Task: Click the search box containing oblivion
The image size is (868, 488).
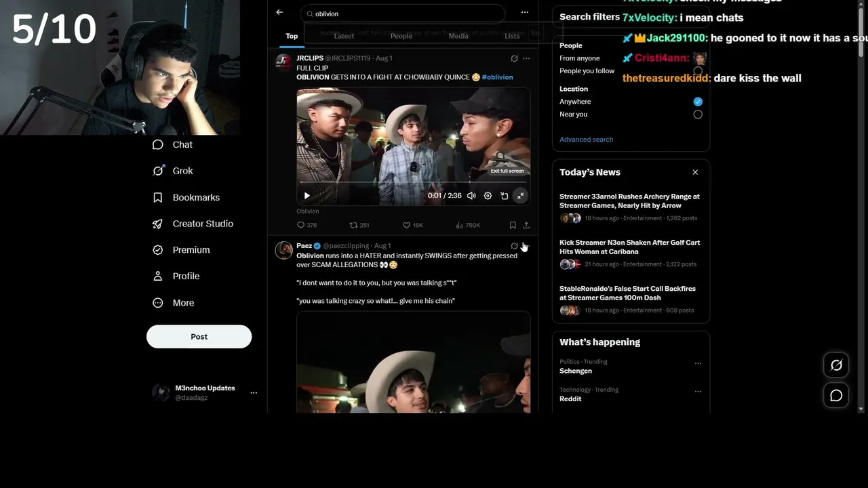Action: [403, 14]
